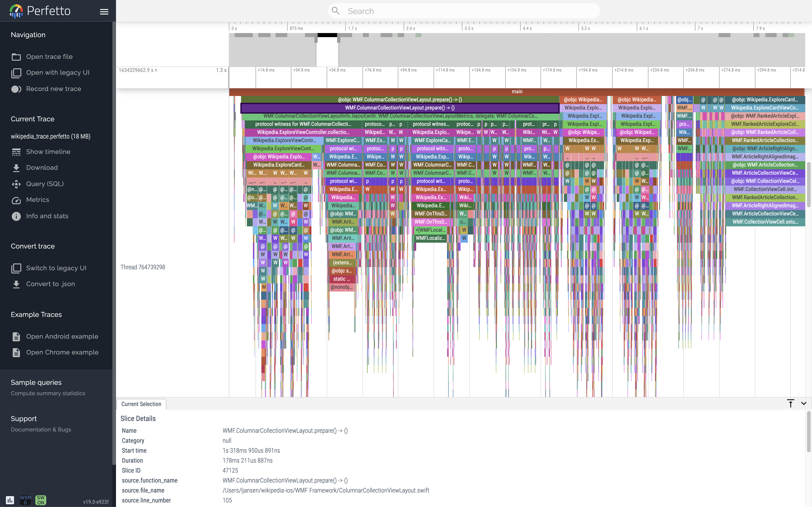Expand the Convert trace section
This screenshot has height=507, width=812.
(x=33, y=245)
